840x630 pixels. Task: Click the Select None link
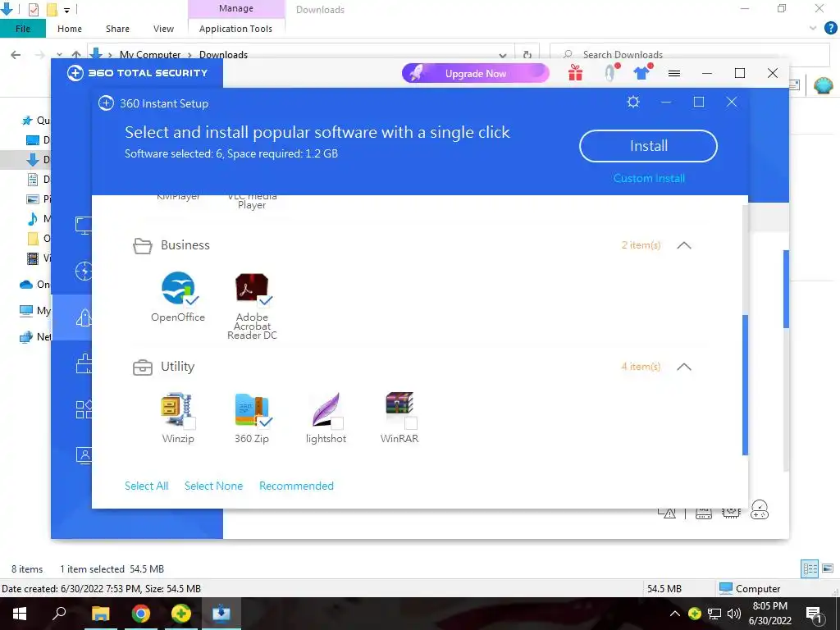[x=213, y=486]
